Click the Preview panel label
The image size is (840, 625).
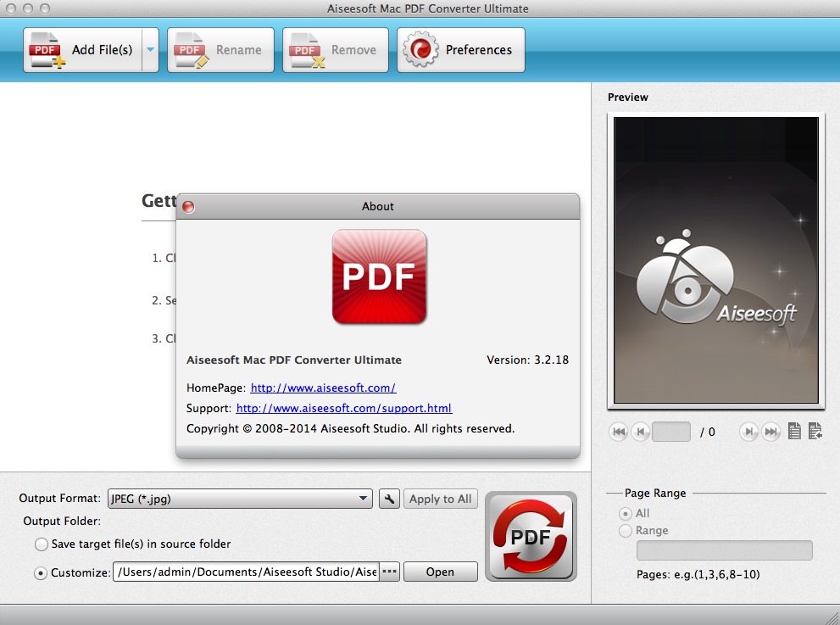tap(628, 97)
